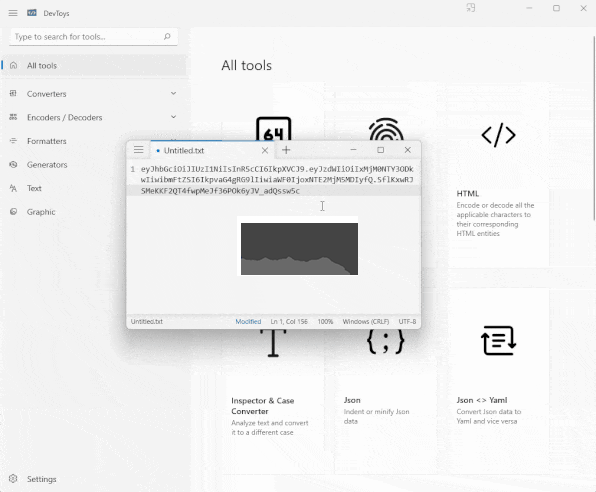Click the 100% zoom status entry
Viewport: 596px width, 492px height.
click(x=325, y=321)
